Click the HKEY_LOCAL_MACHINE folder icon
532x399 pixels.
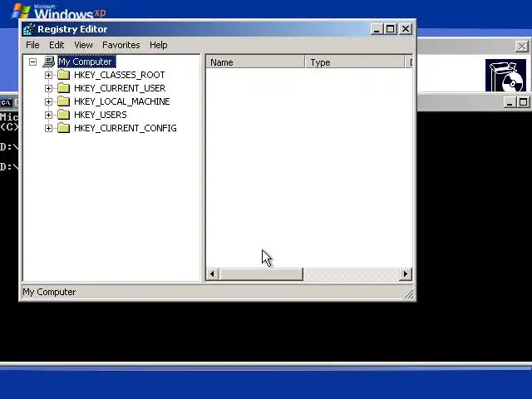pyautogui.click(x=63, y=101)
